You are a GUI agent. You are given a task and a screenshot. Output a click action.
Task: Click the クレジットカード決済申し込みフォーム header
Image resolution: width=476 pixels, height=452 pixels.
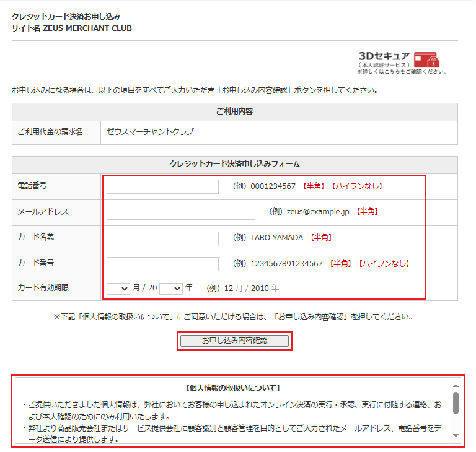(235, 165)
